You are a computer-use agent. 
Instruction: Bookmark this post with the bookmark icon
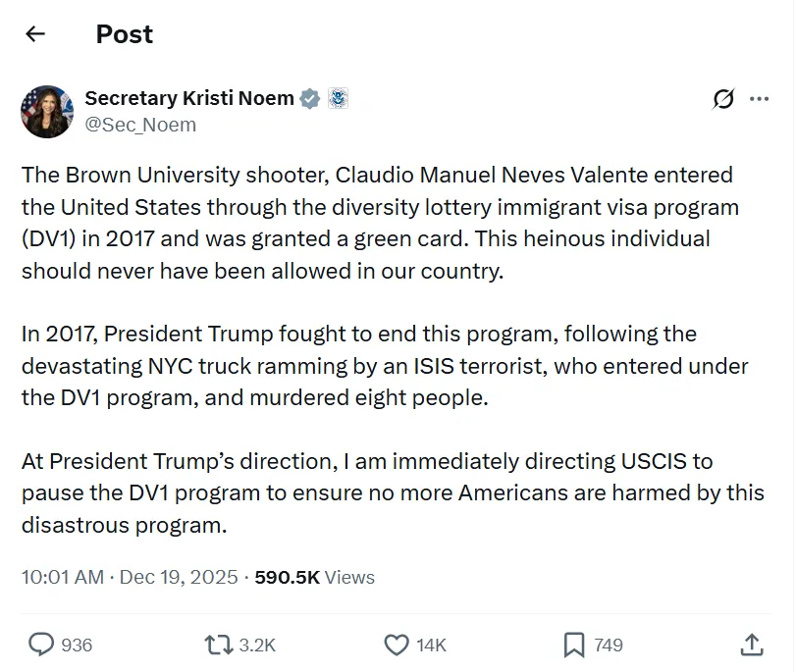pyautogui.click(x=574, y=645)
